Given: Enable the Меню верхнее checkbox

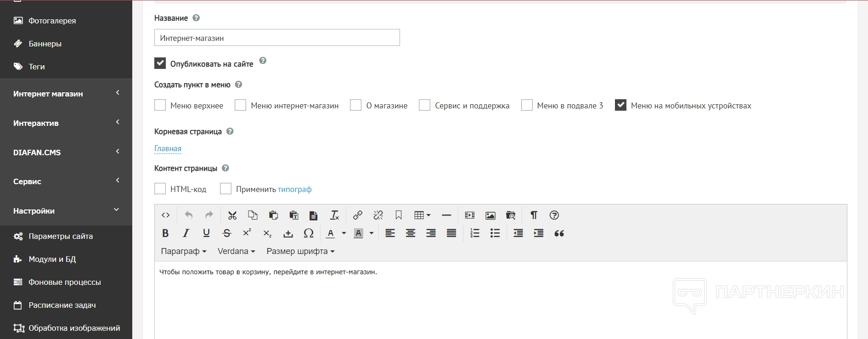Looking at the screenshot, I should [160, 105].
